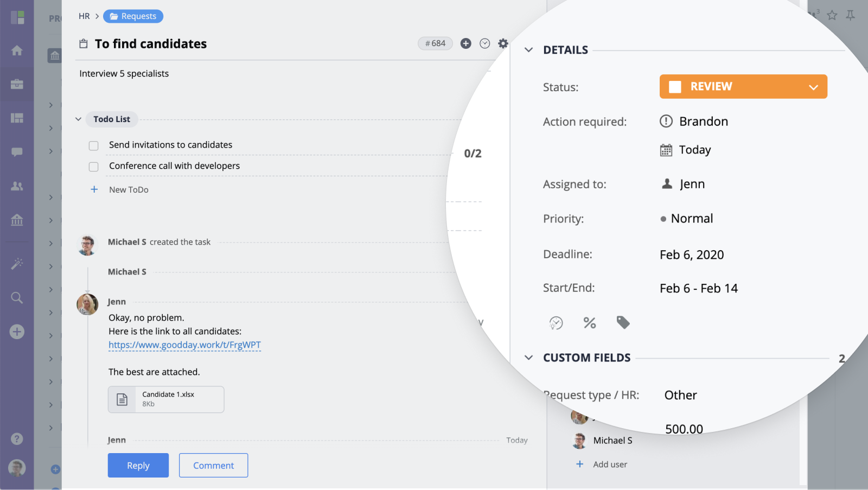
Task: Collapse the CUSTOM FIELDS section
Action: click(x=528, y=358)
